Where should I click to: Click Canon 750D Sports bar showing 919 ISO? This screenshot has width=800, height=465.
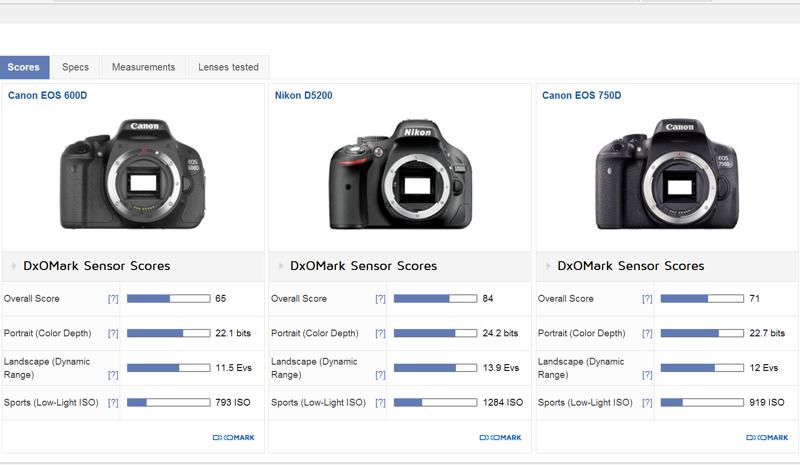pyautogui.click(x=702, y=403)
